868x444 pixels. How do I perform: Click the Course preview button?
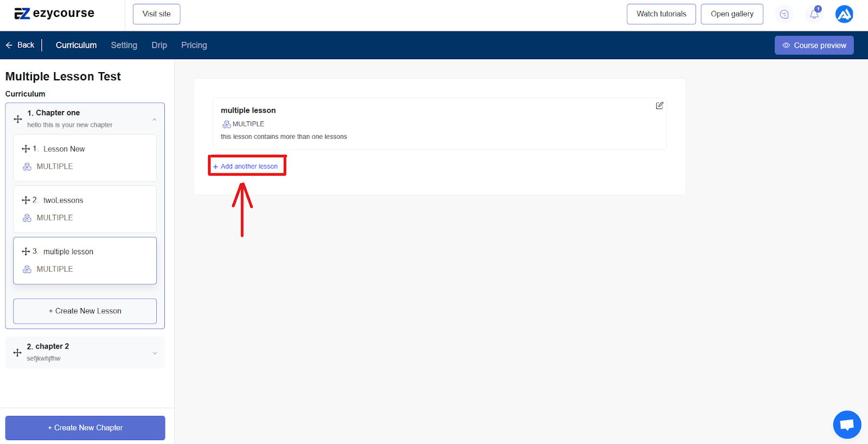pos(814,46)
